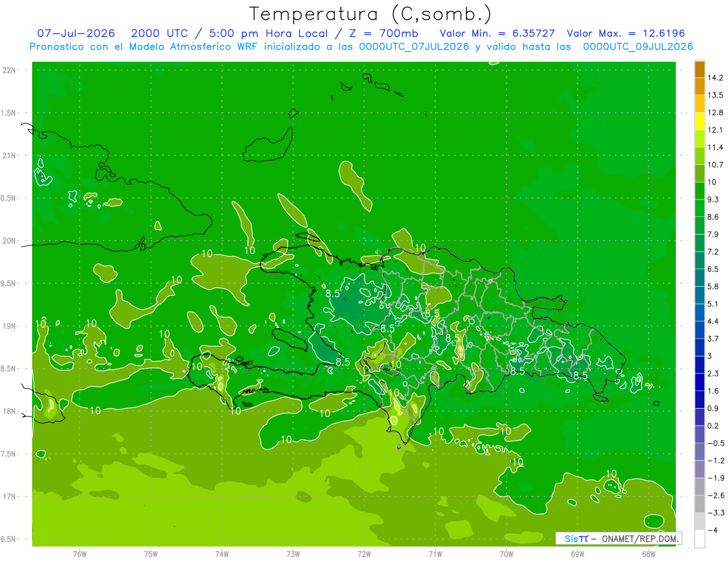Click the latitude axis label "20N"
The image size is (728, 562).
pos(9,241)
